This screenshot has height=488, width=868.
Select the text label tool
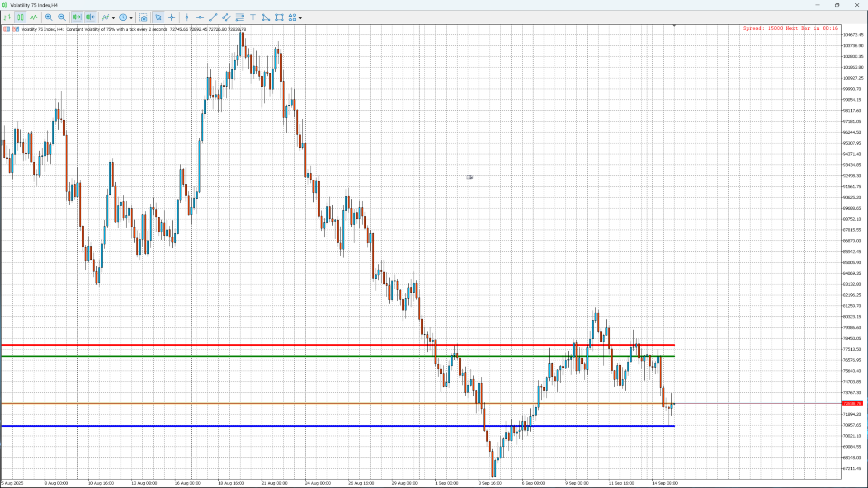click(253, 18)
